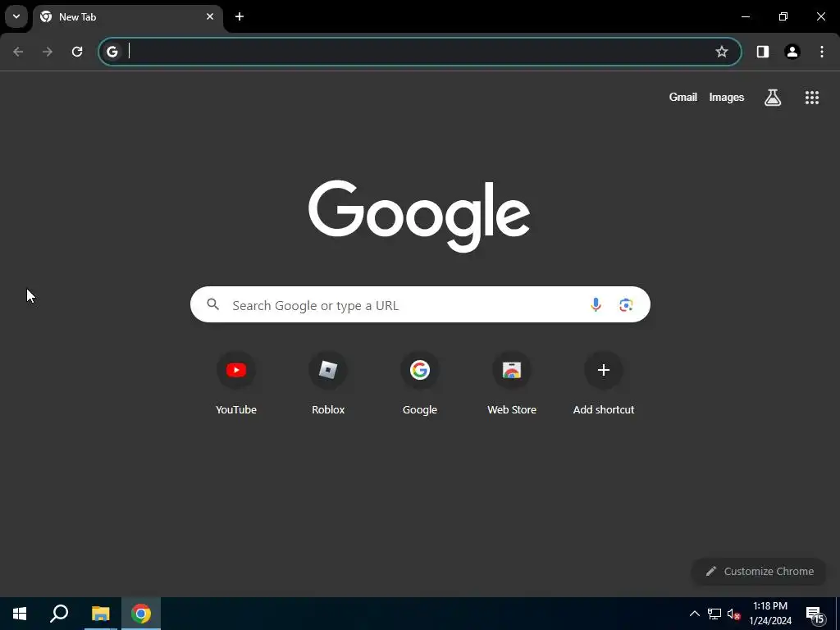Minimize the Chrome window
This screenshot has width=840, height=630.
coord(745,16)
